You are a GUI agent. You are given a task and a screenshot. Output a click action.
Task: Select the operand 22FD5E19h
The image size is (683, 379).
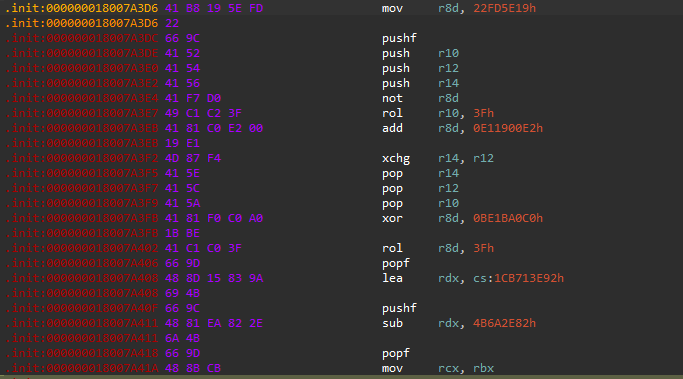click(x=504, y=8)
